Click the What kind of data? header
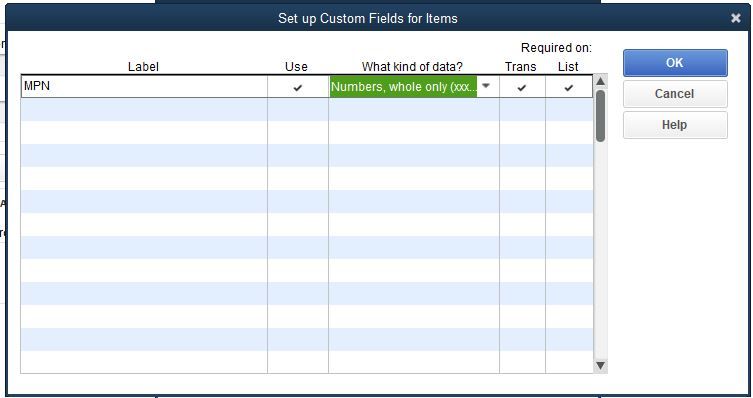 pyautogui.click(x=412, y=67)
